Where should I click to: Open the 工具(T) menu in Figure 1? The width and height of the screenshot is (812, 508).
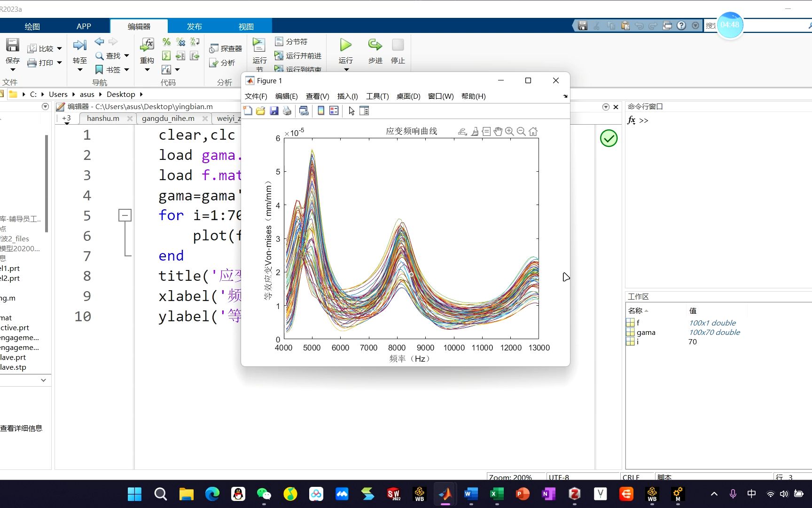377,96
